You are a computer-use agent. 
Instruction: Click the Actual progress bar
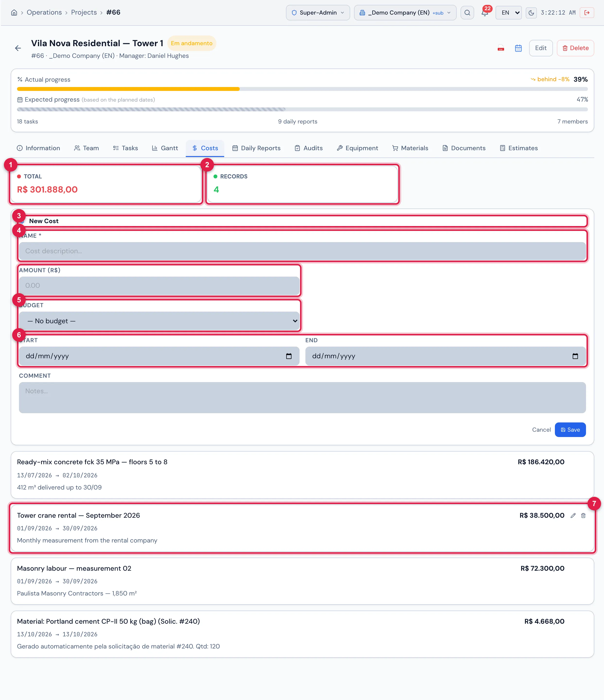click(x=302, y=89)
